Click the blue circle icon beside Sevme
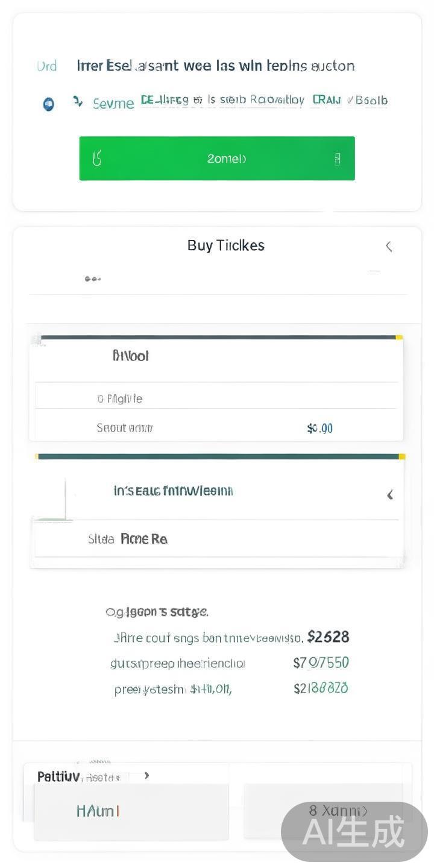Image resolution: width=434 pixels, height=868 pixels. (49, 104)
